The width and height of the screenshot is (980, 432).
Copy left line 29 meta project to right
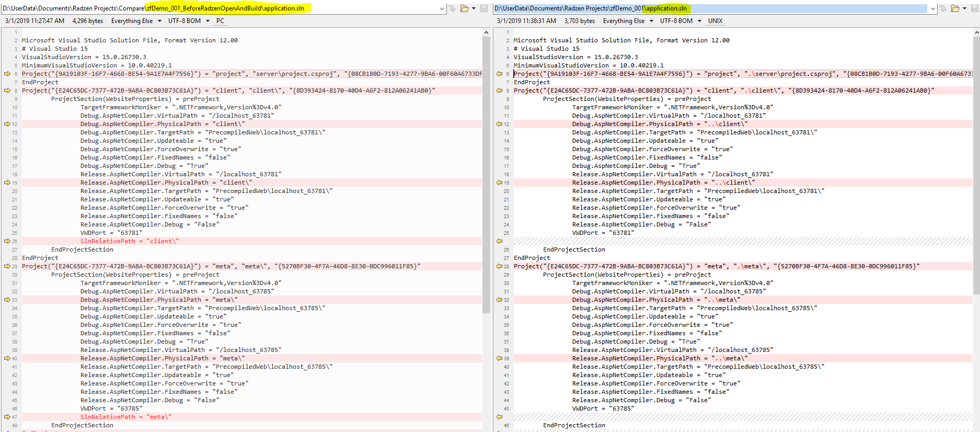coord(7,266)
